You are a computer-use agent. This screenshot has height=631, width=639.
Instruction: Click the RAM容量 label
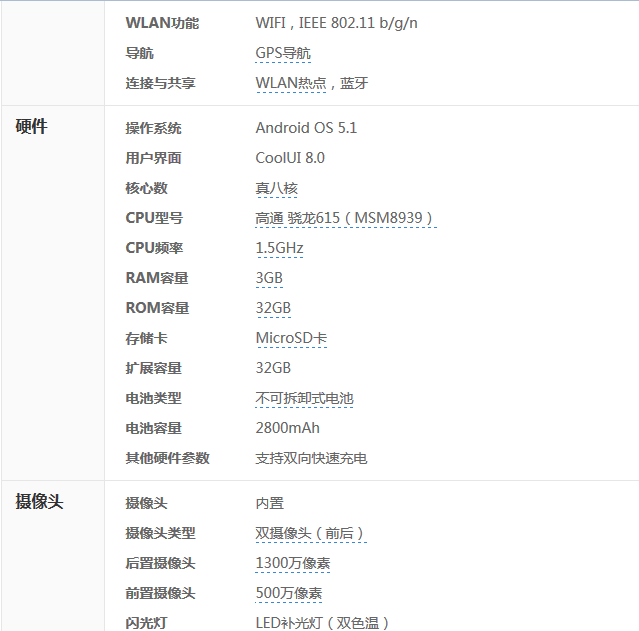pos(157,278)
